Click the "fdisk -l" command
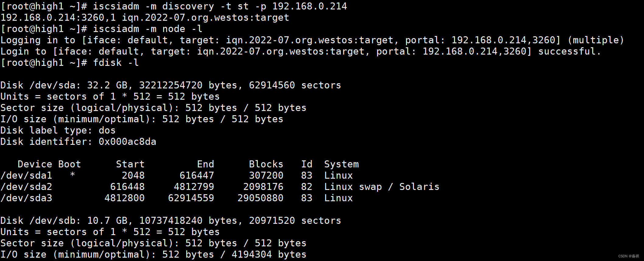 click(116, 63)
